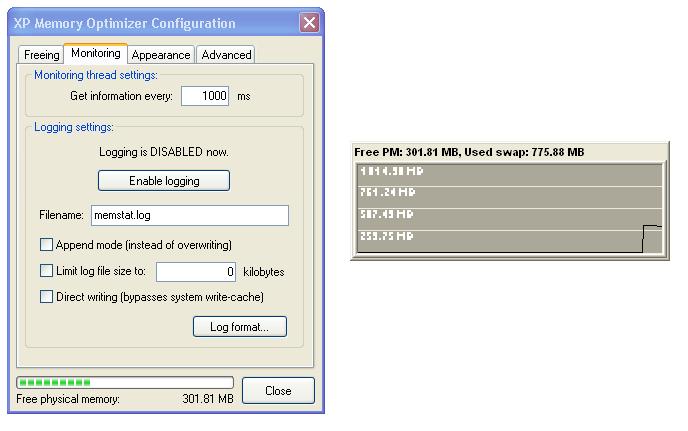Click the Enable logging button
Image resolution: width=688 pixels, height=431 pixels.
pyautogui.click(x=164, y=181)
